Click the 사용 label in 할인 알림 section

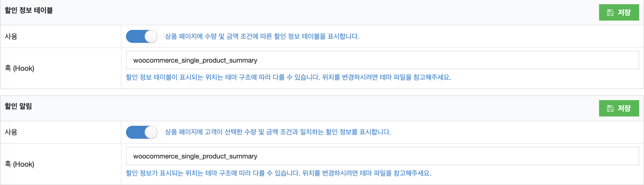[x=11, y=132]
